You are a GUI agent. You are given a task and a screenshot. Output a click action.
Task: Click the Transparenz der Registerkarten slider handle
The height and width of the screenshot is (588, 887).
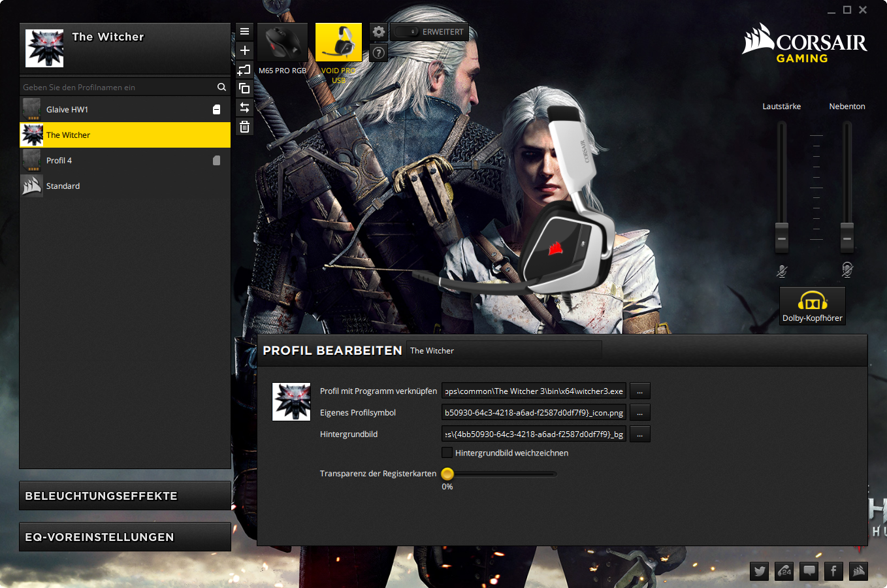pos(447,474)
